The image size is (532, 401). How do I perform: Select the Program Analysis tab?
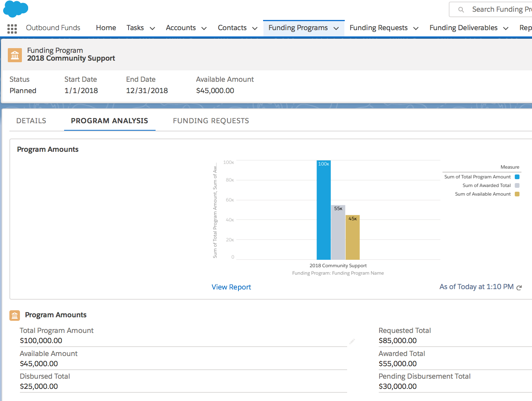pos(109,121)
